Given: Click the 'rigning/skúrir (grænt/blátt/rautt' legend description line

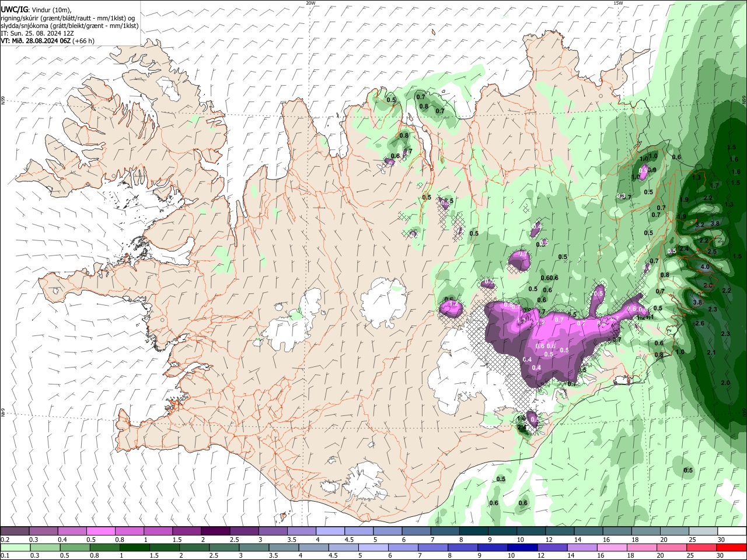Looking at the screenshot, I should 68,18.
